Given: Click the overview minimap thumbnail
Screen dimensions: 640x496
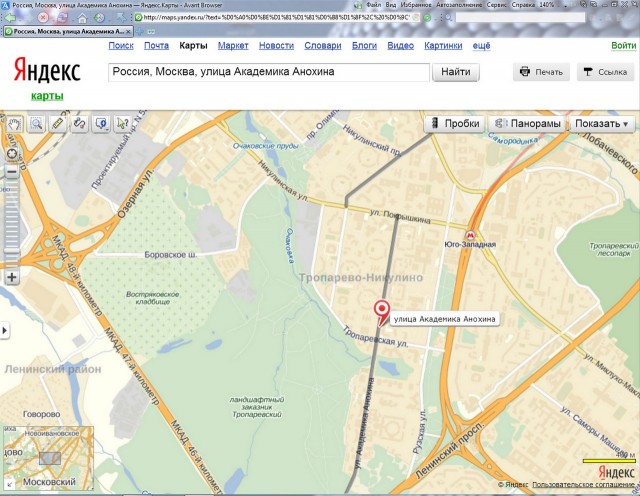Looking at the screenshot, I should point(49,458).
